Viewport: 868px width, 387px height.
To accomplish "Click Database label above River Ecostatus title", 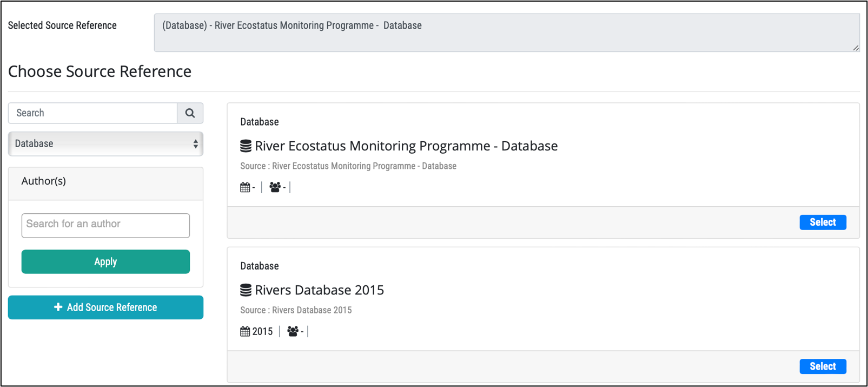I will tap(260, 122).
